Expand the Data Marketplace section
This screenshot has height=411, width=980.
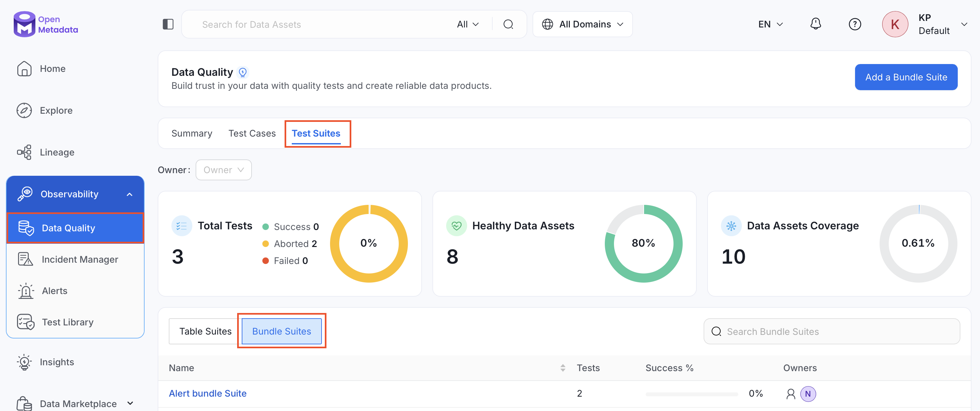click(x=130, y=403)
